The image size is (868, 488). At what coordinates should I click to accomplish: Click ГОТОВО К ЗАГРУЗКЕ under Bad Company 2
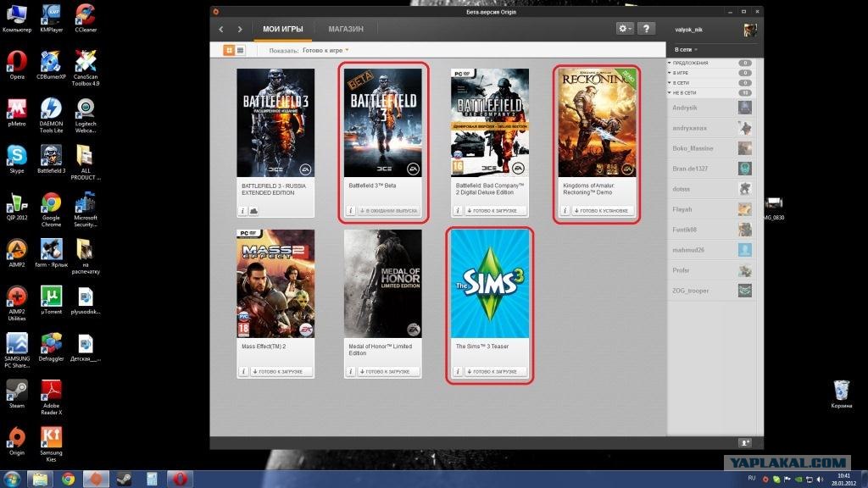click(x=495, y=211)
